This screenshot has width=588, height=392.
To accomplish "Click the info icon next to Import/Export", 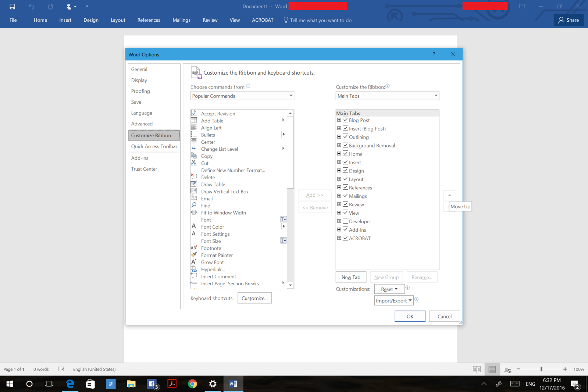I will (x=416, y=299).
